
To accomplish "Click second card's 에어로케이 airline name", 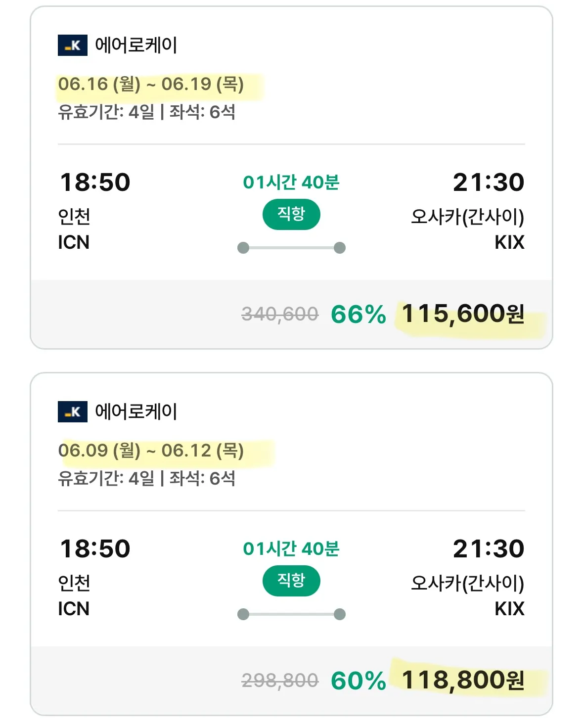I will [x=136, y=411].
